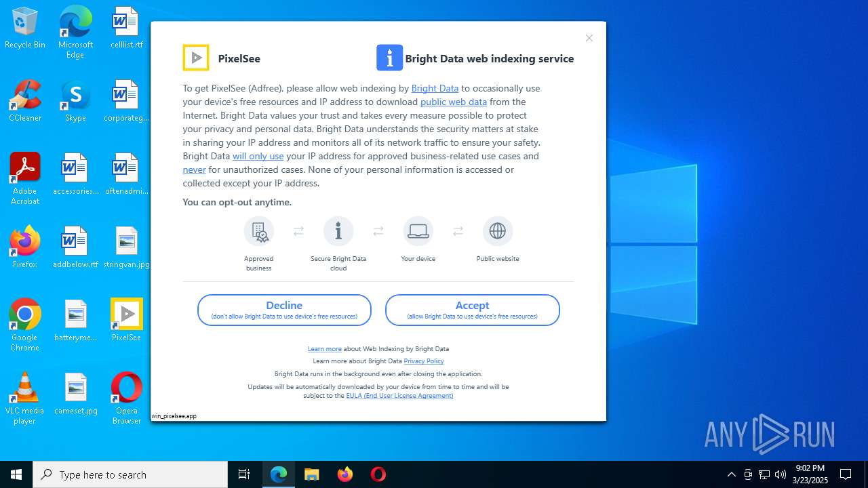Open the EULA End User License Agreement link
This screenshot has height=488, width=868.
(x=399, y=396)
